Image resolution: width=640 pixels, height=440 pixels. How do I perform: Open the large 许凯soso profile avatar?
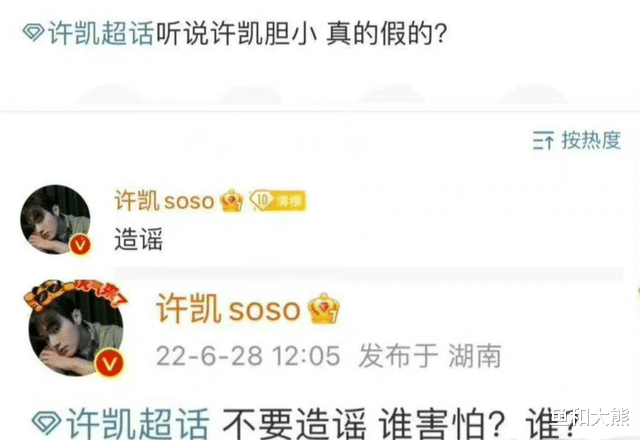click(76, 329)
